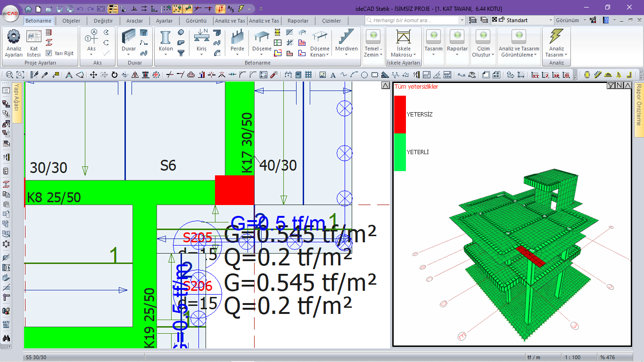Image resolution: width=644 pixels, height=362 pixels.
Task: Select the Rotate tool
Action: point(114,74)
